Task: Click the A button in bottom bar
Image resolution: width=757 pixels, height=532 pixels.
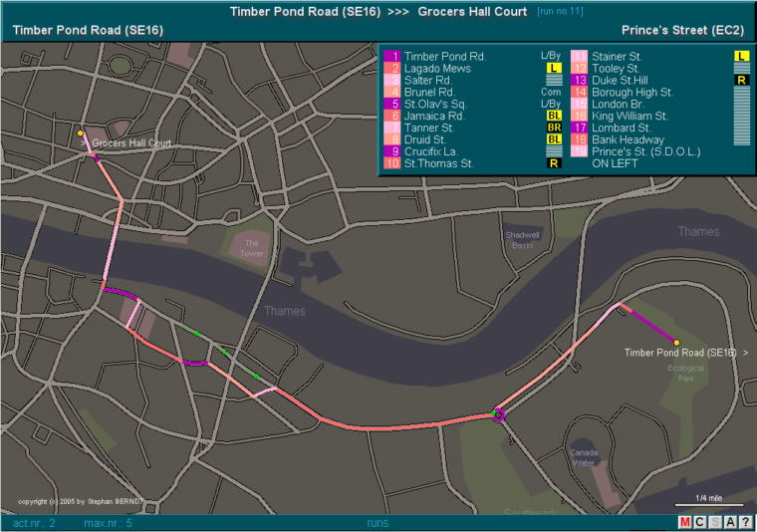Action: coord(729,522)
